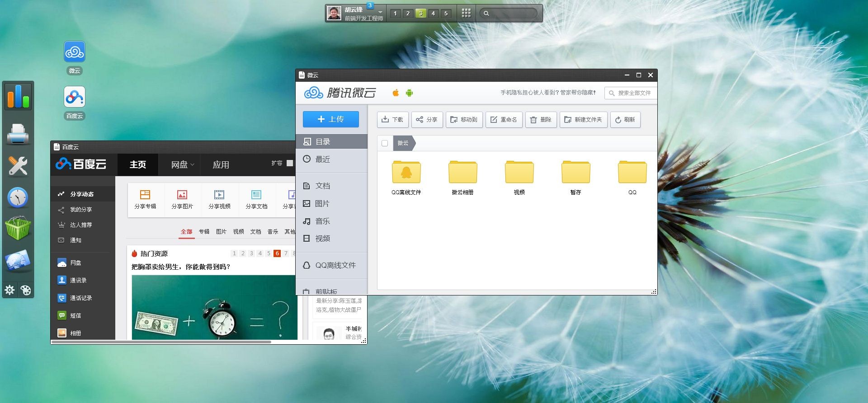The height and width of the screenshot is (403, 868).
Task: Switch to desktop 3 in the top bar
Action: [420, 14]
